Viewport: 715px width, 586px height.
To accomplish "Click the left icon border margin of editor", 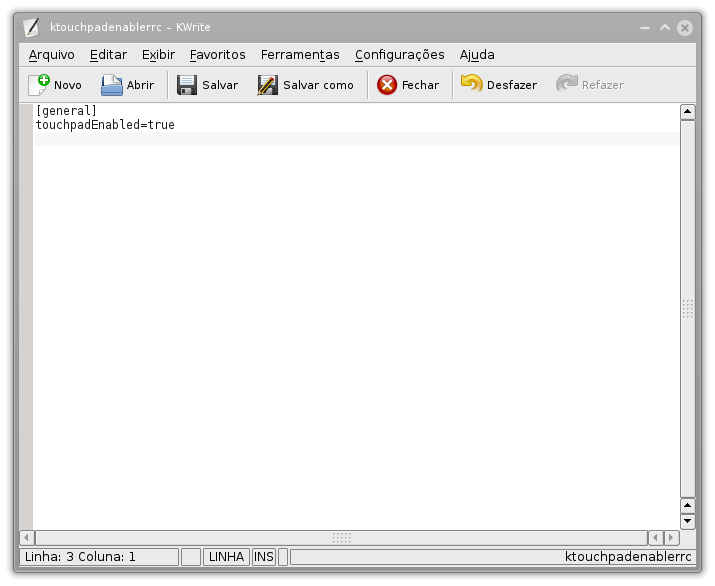I will click(26, 316).
